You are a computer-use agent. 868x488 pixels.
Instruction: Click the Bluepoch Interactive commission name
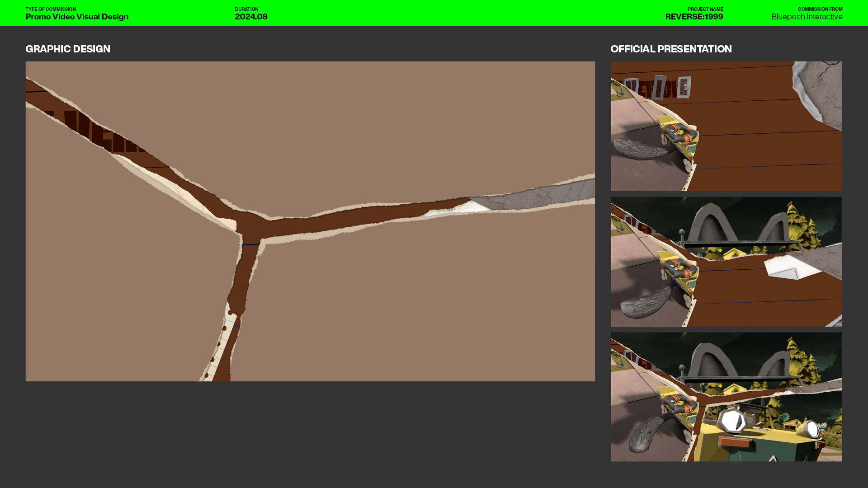807,17
